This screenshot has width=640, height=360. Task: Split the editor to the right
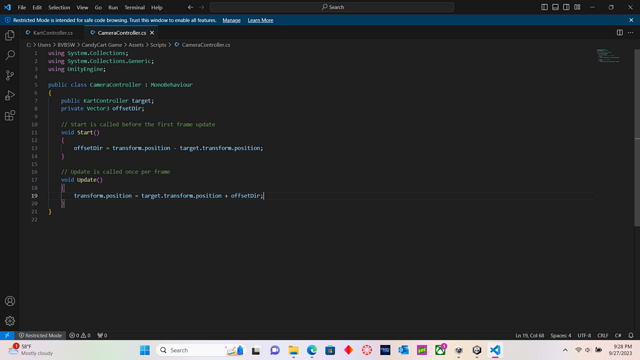620,33
